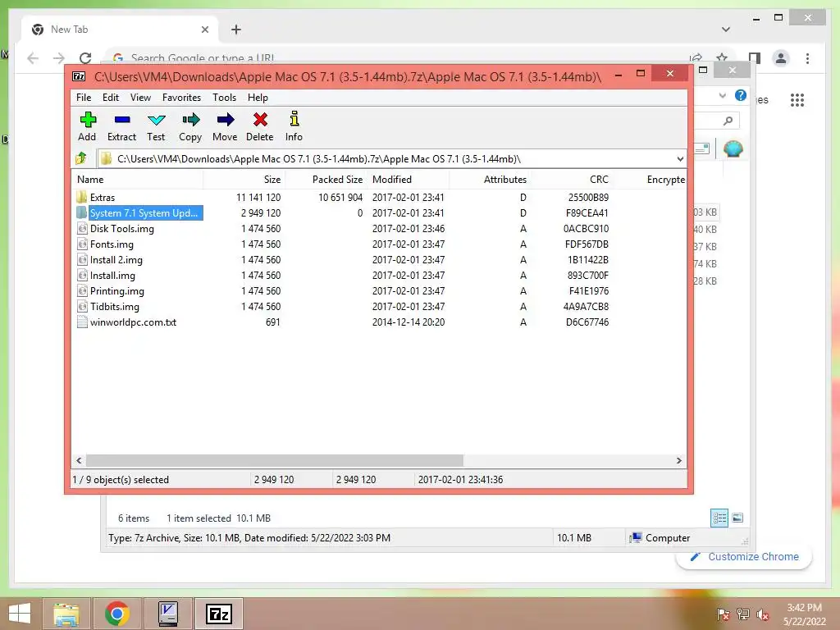This screenshot has height=630, width=840.
Task: Click the Printing.img file icon
Action: click(x=82, y=290)
